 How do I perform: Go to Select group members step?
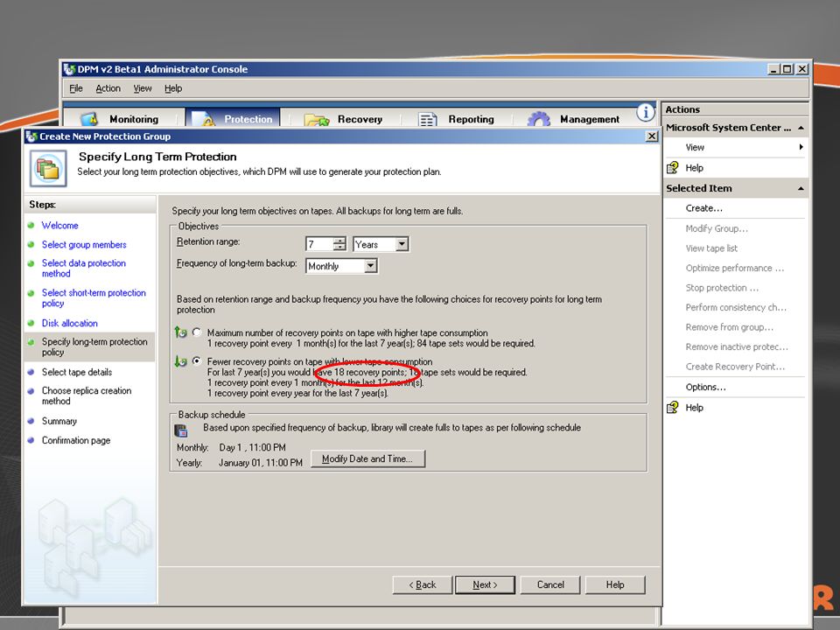(84, 245)
